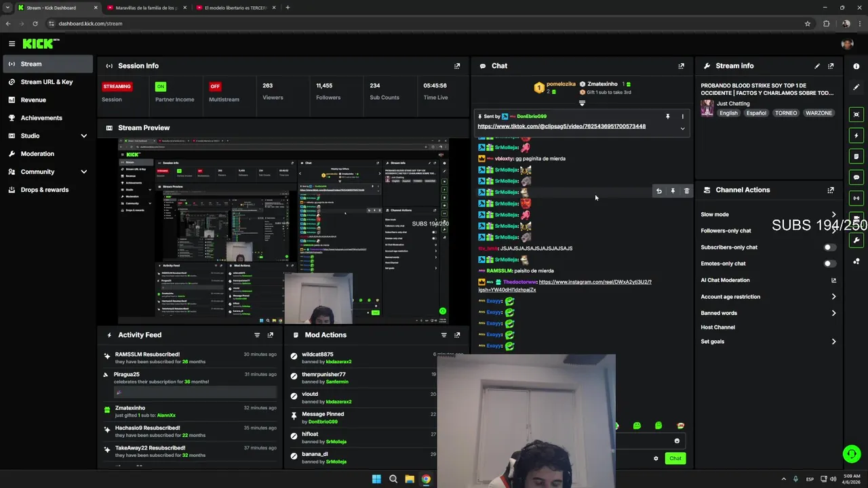868x488 pixels.
Task: Toggle the activity feed lightning widget in the right rail
Action: 856,136
